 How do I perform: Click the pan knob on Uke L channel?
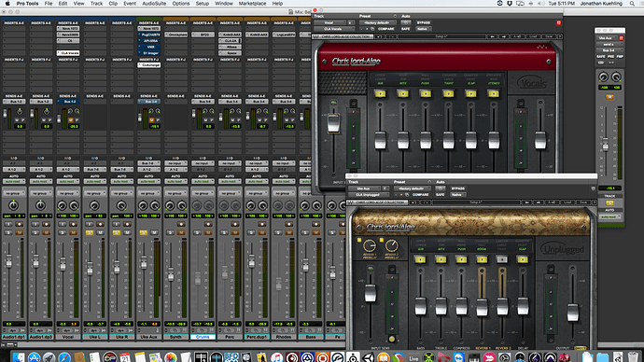[x=94, y=205]
